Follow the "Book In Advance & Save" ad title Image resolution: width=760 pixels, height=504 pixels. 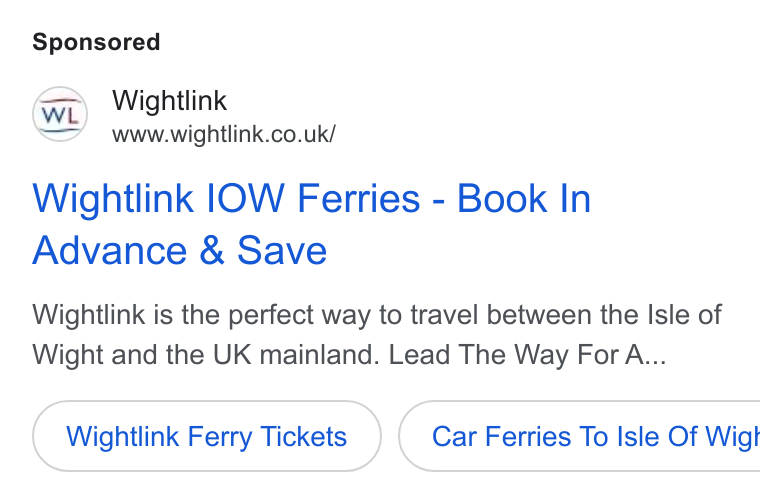pyautogui.click(x=312, y=224)
